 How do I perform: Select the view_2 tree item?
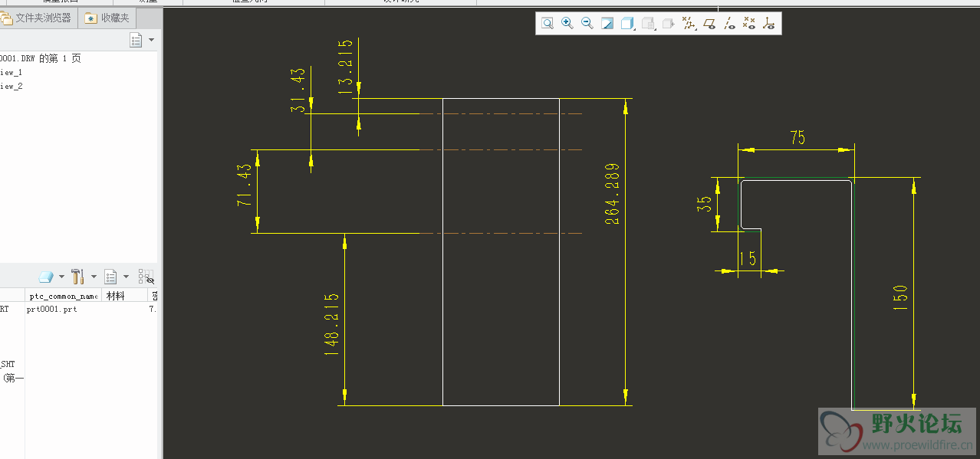(12, 87)
